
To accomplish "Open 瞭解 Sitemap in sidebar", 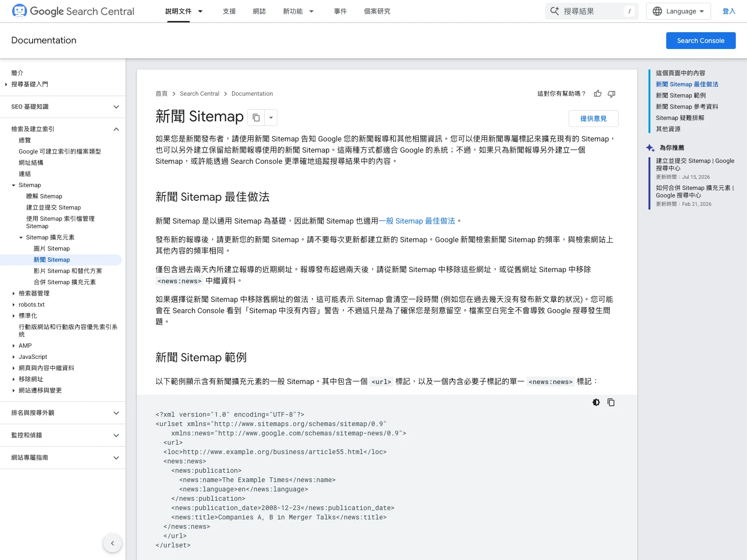I will (44, 196).
